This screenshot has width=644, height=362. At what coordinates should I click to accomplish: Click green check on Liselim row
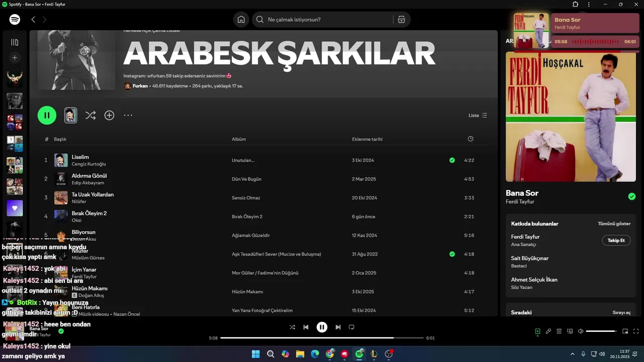click(452, 160)
